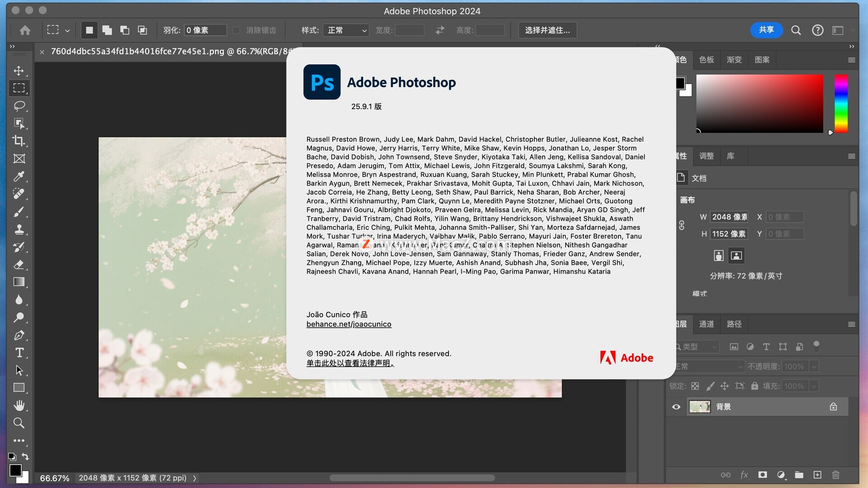This screenshot has height=488, width=868.
Task: Swap foreground and background colors in toolbar
Action: click(25, 456)
